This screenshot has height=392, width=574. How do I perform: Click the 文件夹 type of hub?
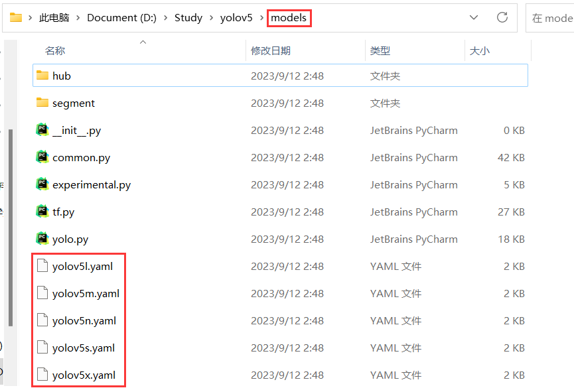click(x=385, y=76)
